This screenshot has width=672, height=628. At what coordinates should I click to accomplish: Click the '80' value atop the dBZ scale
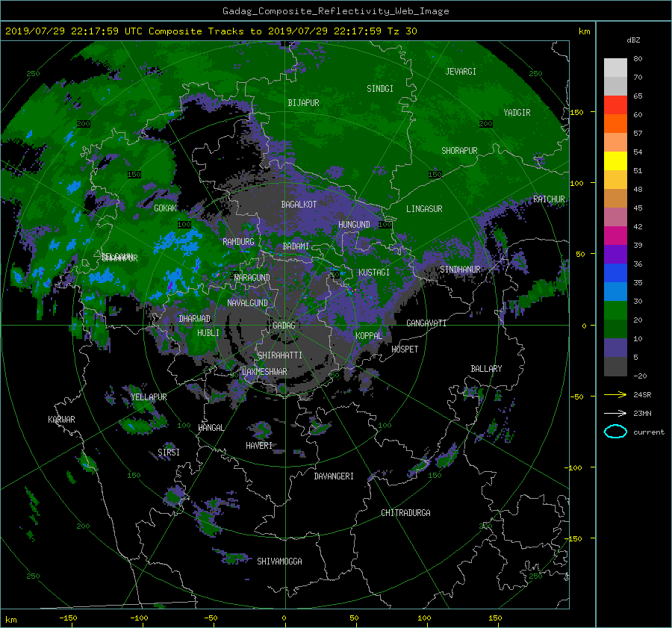pos(638,59)
